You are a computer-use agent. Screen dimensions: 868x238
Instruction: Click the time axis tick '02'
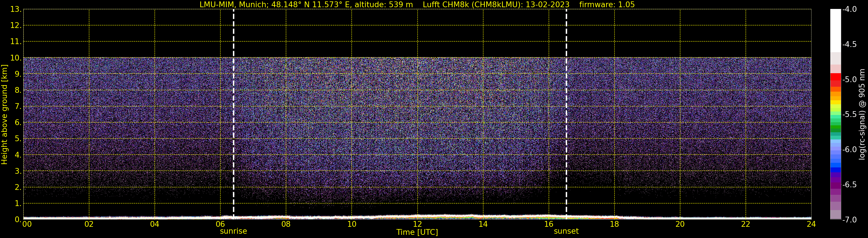tap(89, 224)
